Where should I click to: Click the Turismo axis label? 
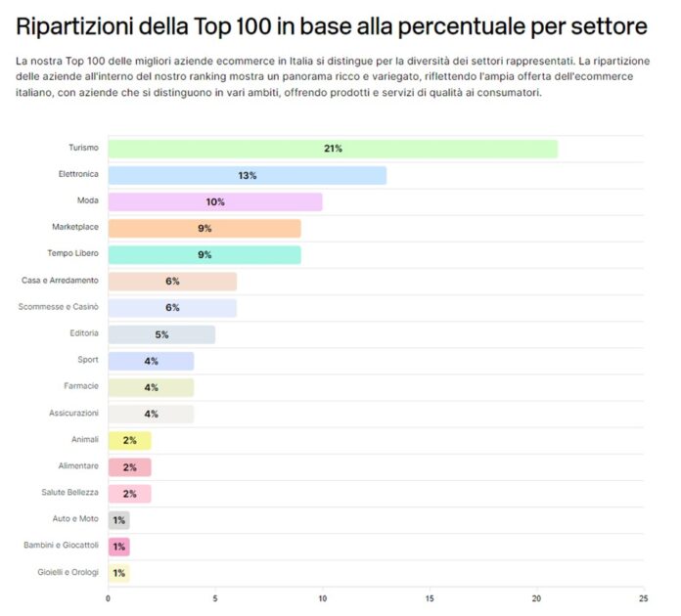[x=83, y=148]
